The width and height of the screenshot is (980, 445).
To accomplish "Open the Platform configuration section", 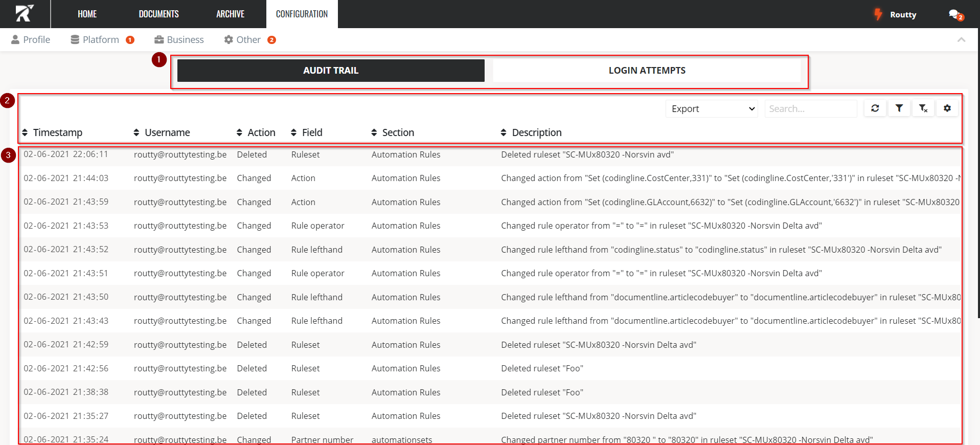I will [x=101, y=40].
